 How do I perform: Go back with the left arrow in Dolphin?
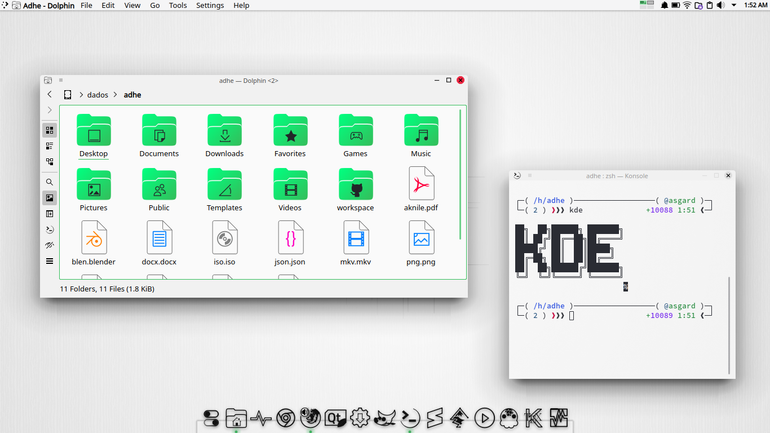(50, 94)
